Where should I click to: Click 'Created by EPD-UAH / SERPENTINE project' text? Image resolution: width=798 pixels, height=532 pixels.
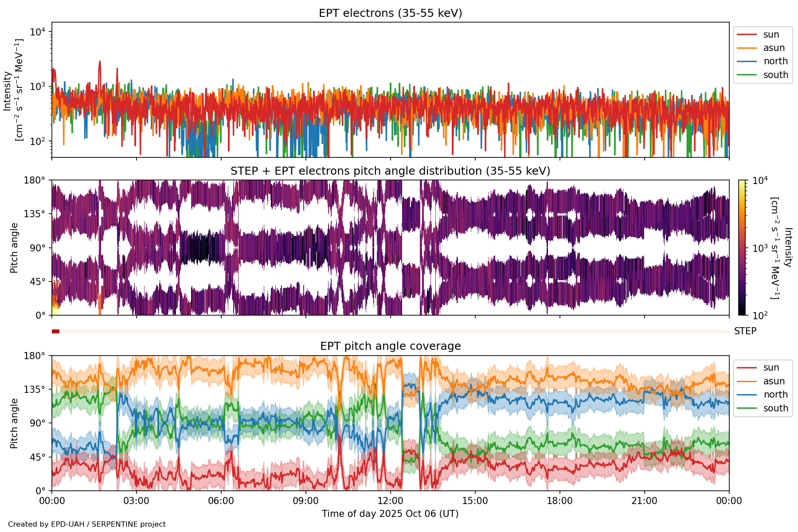pos(87,524)
